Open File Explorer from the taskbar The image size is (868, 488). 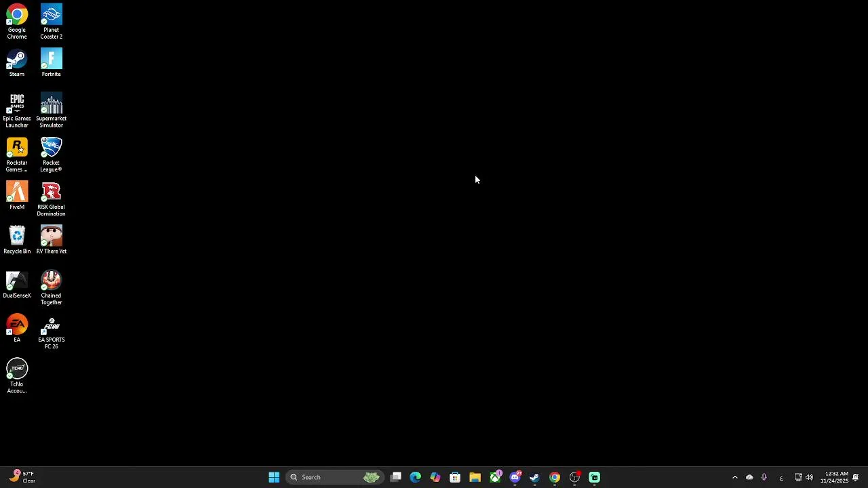tap(475, 477)
